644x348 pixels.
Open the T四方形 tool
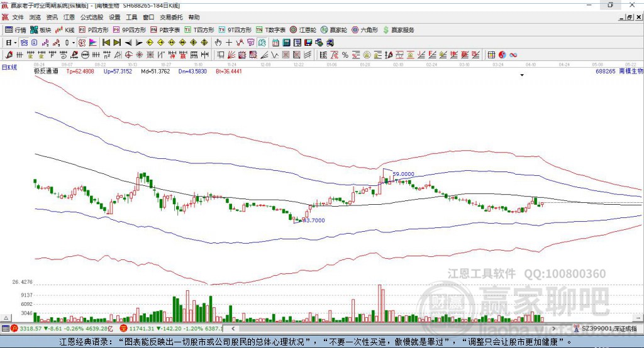point(199,30)
